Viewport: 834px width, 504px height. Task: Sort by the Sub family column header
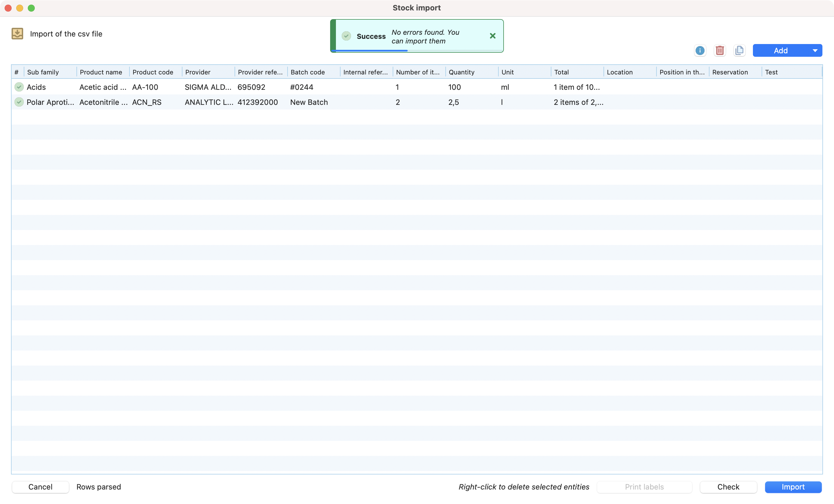[43, 72]
